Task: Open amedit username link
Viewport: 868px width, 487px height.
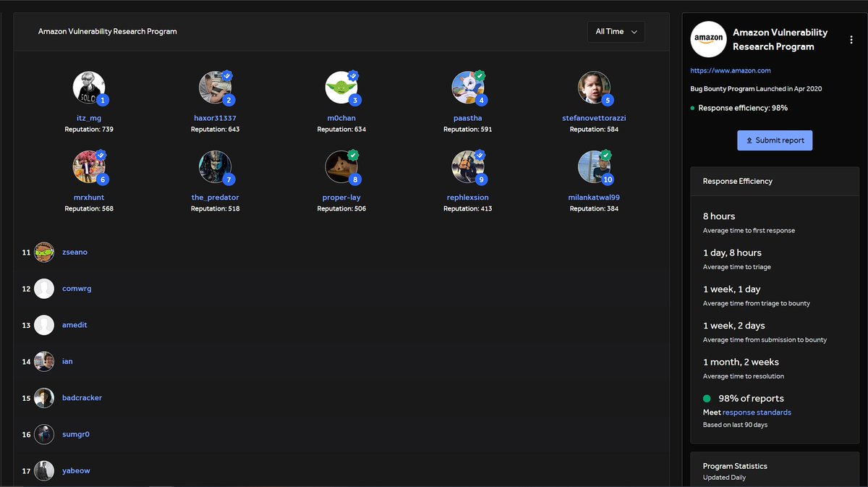Action: click(x=75, y=325)
